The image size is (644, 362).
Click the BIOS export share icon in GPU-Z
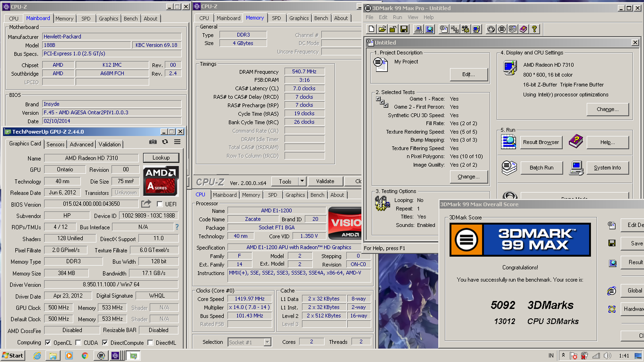point(146,204)
